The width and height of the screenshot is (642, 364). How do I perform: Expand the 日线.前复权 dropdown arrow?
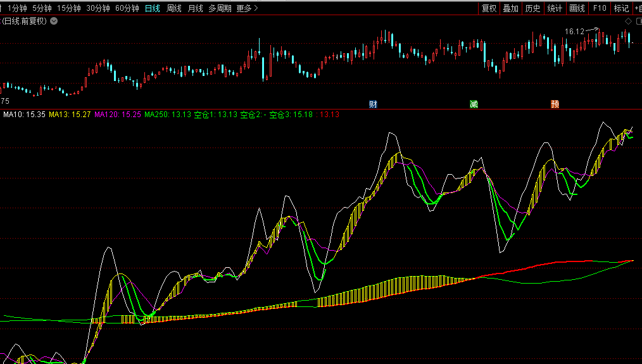point(54,21)
